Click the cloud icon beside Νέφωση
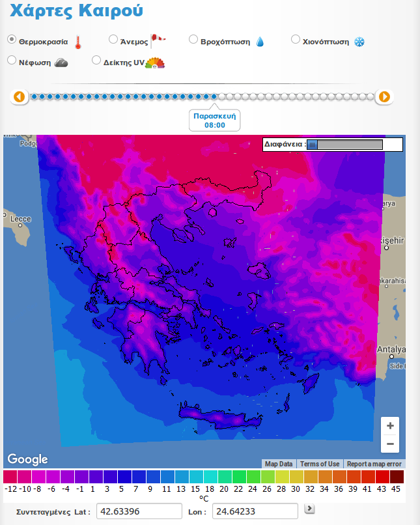Viewport: 420px width, 525px height. click(61, 63)
